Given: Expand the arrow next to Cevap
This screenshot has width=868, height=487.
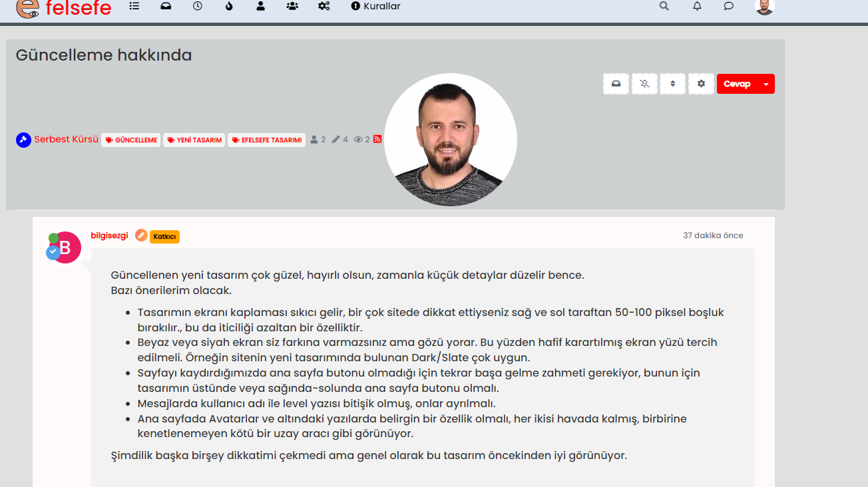Looking at the screenshot, I should pos(766,84).
